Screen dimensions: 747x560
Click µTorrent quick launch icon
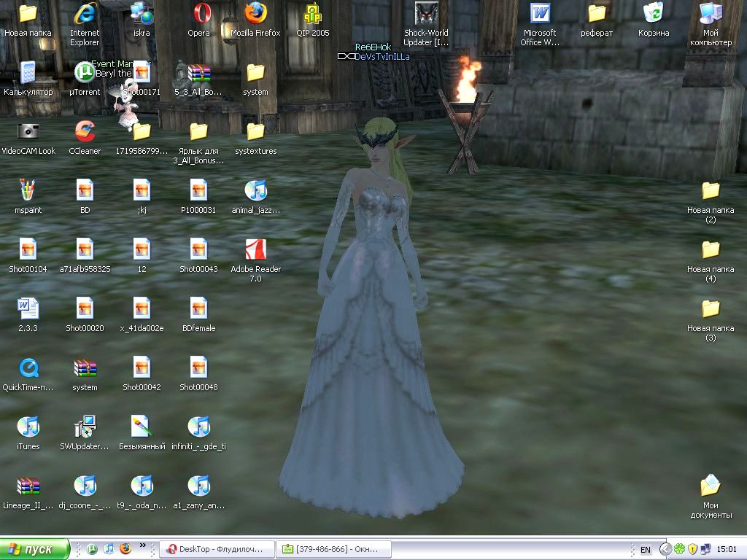[x=92, y=549]
